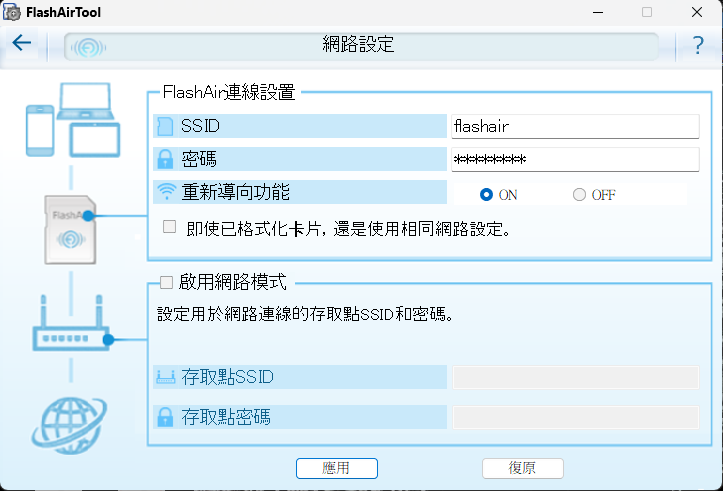
Task: Click the 存取點SSID label text
Action: (227, 377)
